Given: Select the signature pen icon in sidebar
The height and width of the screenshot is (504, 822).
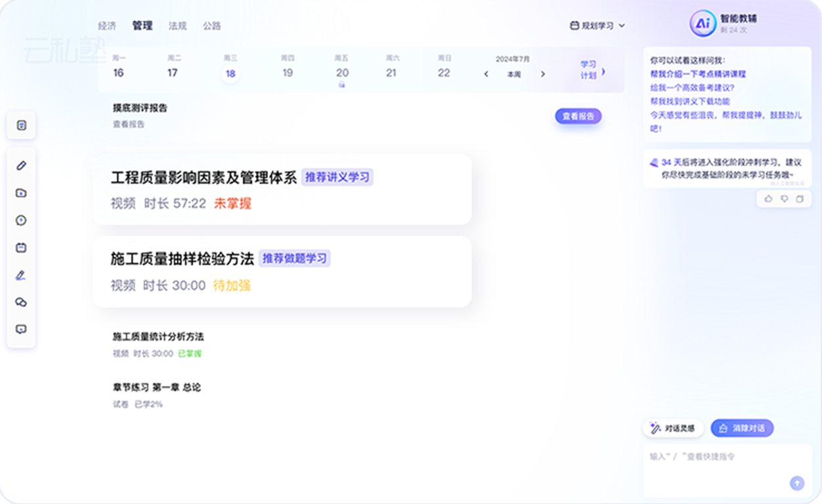Looking at the screenshot, I should (21, 275).
